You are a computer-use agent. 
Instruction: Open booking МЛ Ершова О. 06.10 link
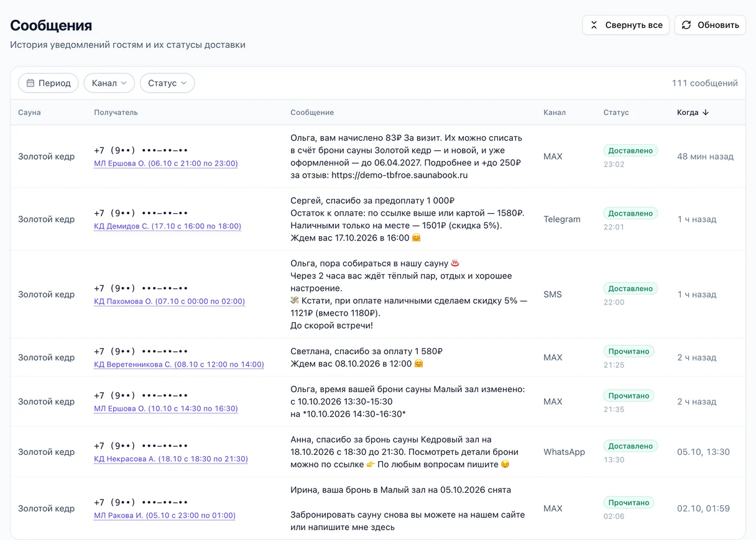[x=166, y=163]
